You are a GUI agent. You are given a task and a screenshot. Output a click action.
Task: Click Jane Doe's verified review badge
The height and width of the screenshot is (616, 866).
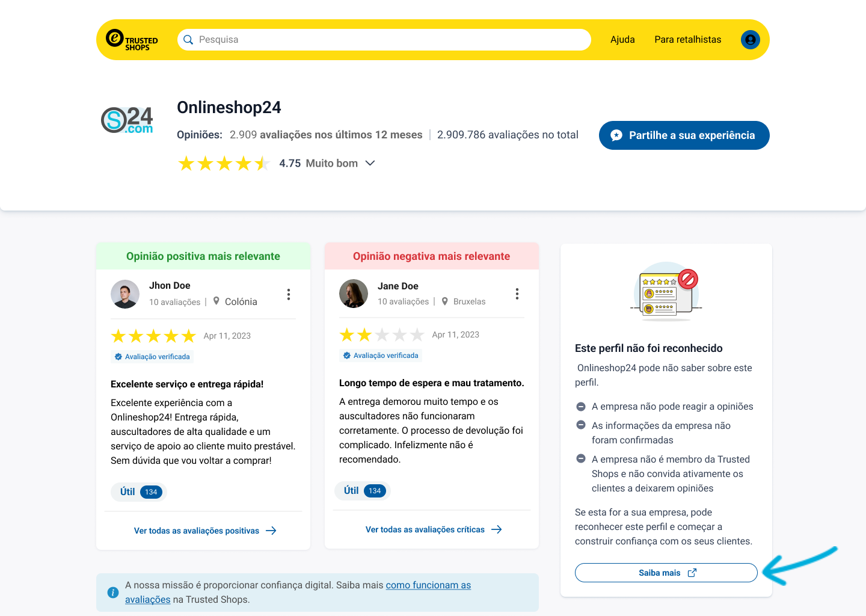click(381, 356)
